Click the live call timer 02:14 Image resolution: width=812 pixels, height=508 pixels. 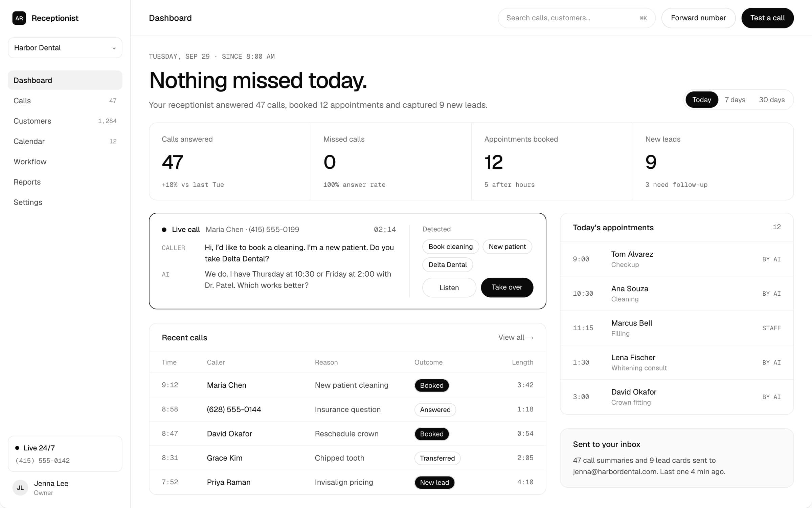[x=385, y=230]
